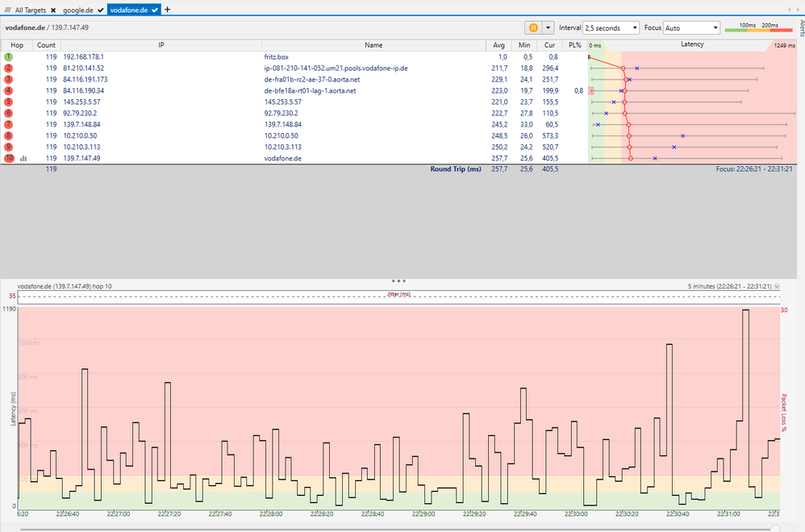Open the Interval dropdown showing 2,5 seconds
The image size is (805, 532).
point(611,27)
